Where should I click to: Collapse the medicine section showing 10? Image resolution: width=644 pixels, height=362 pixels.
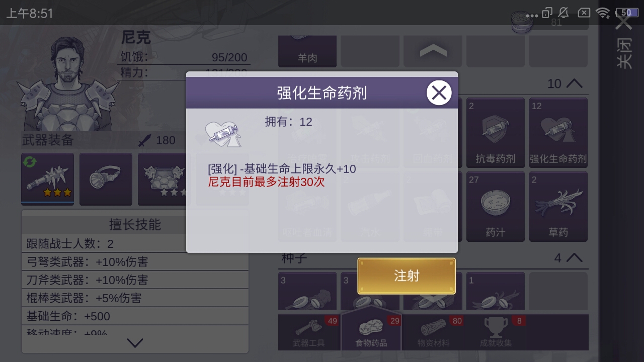click(x=574, y=83)
